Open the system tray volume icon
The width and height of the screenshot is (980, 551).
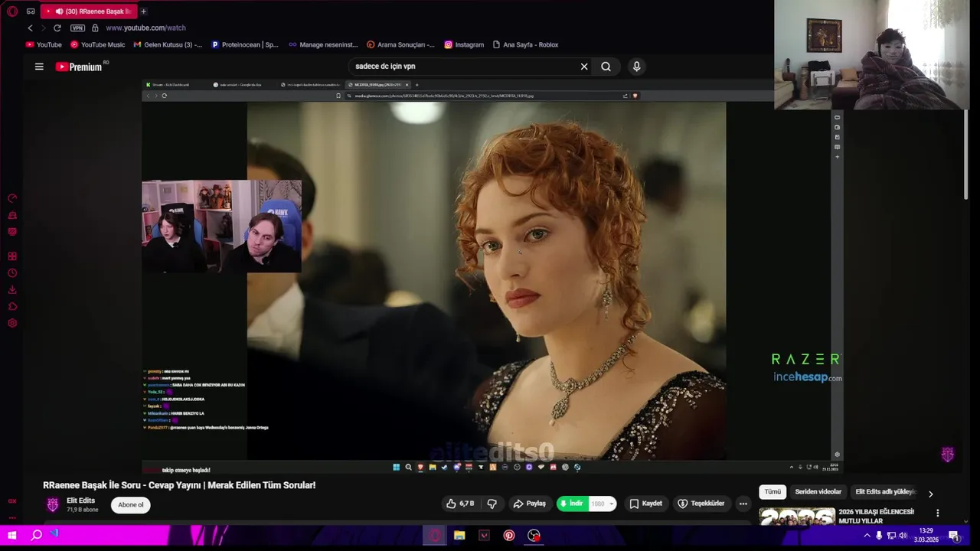coord(902,536)
